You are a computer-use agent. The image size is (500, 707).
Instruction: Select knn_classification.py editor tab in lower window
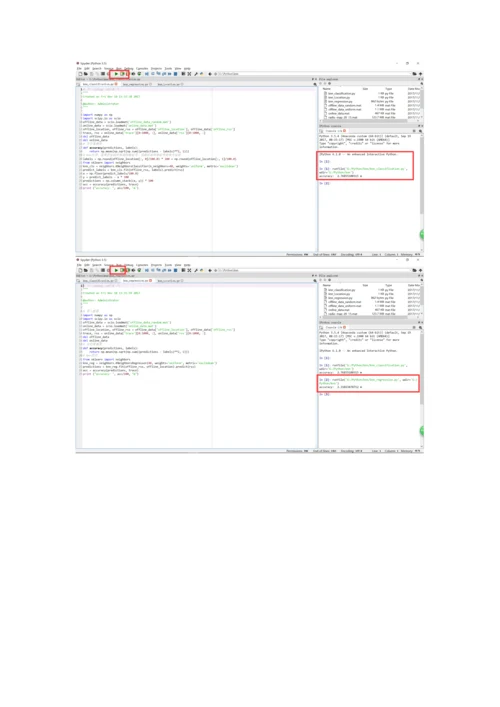point(99,280)
